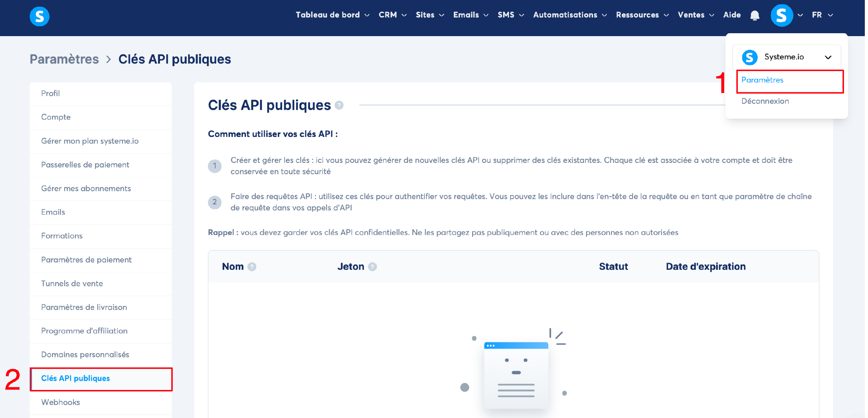Go to the Paramètres breadcrumb link

pos(64,59)
